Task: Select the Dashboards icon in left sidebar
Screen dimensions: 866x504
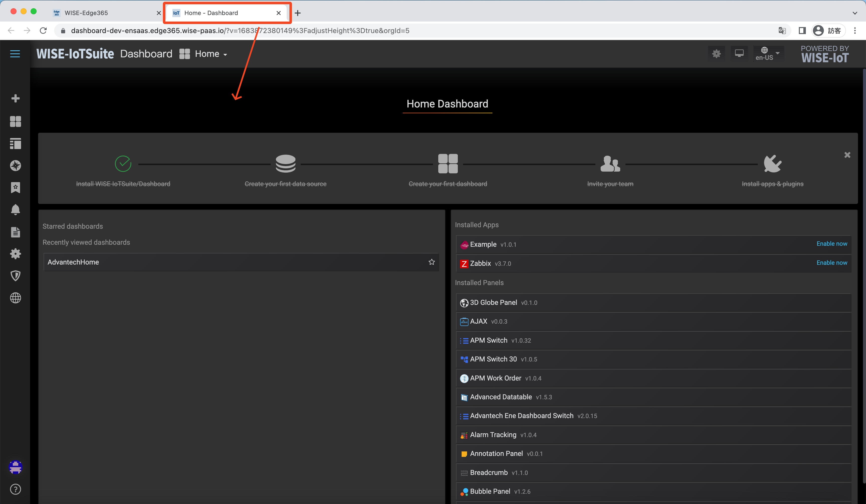Action: coord(16,122)
